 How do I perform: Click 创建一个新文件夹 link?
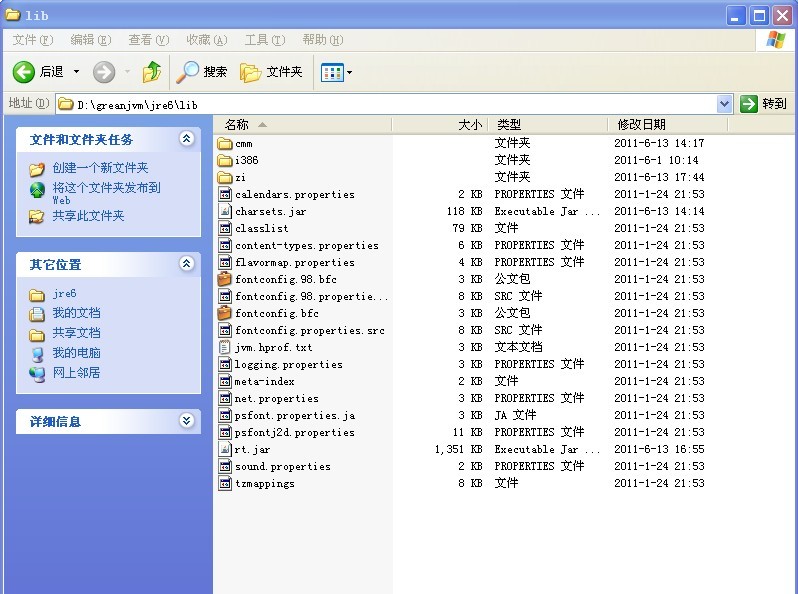[100, 168]
